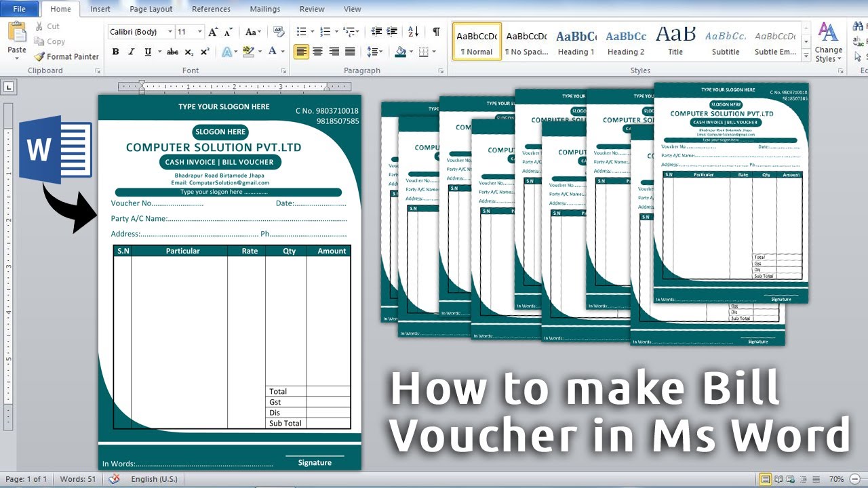Click the Find binoculars icon
Screen dimensions: 868x488
859,26
